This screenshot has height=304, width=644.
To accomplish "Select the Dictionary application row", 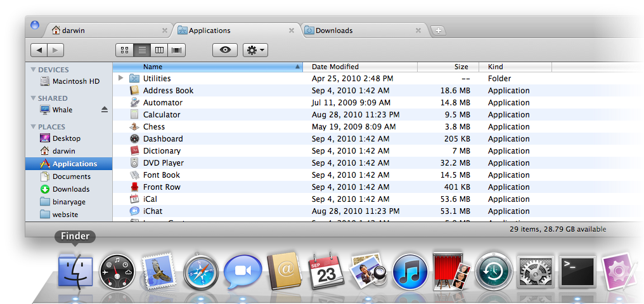I will (x=378, y=150).
